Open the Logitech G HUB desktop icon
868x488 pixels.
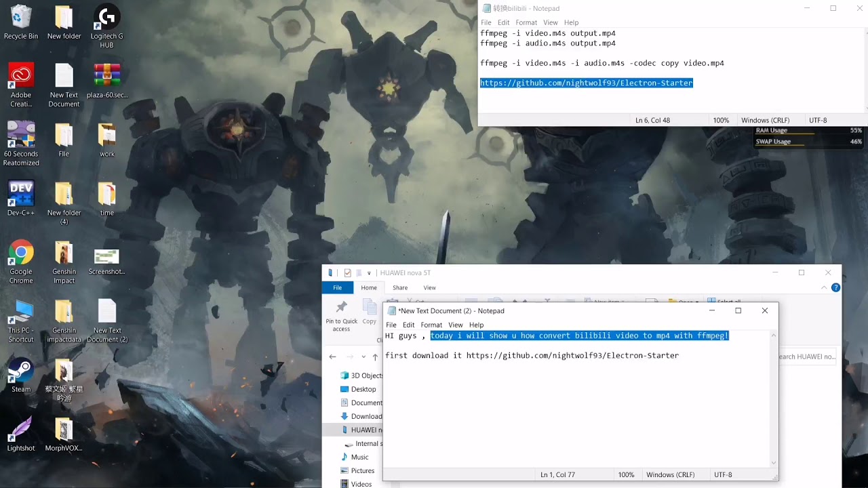[x=106, y=27]
